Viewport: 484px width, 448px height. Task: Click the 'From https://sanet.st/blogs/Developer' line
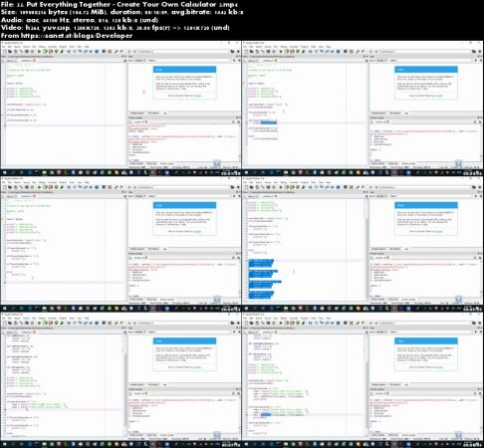(67, 36)
